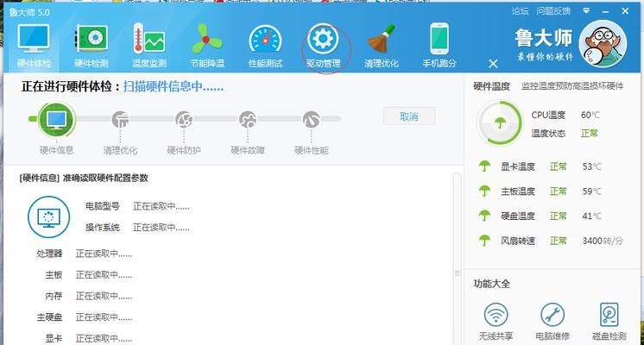644x345 pixels.
Task: Open the 硬件体检 hardware checkup tab
Action: 34,45
